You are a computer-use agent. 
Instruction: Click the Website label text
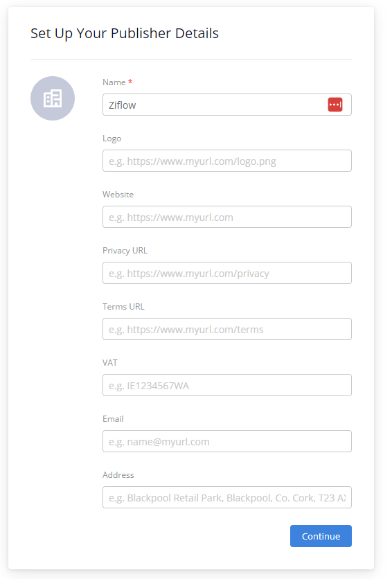[x=118, y=195]
